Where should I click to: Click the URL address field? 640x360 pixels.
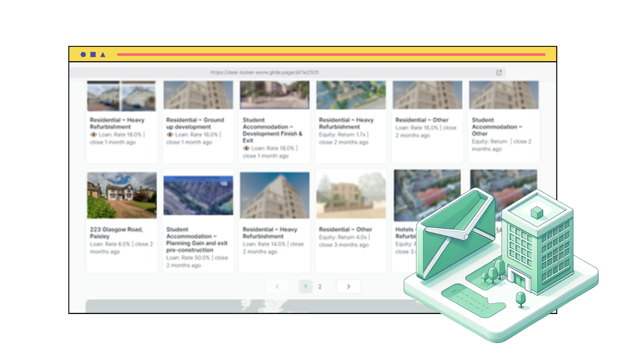point(289,72)
